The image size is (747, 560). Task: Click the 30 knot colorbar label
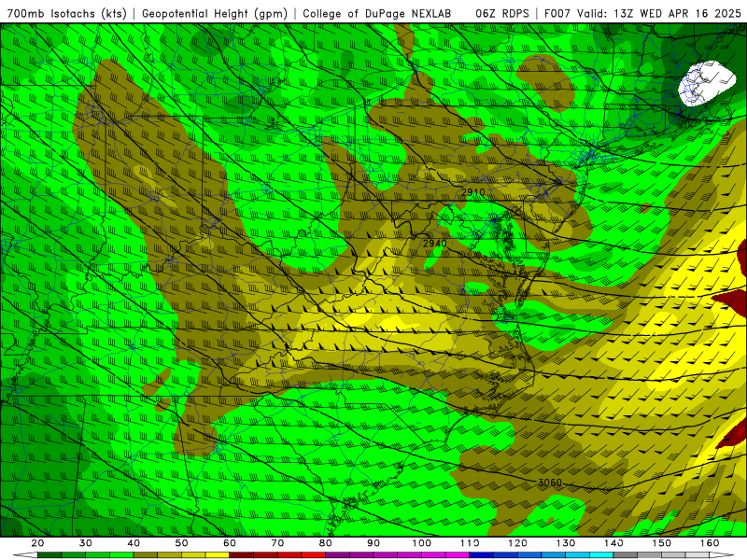(86, 543)
